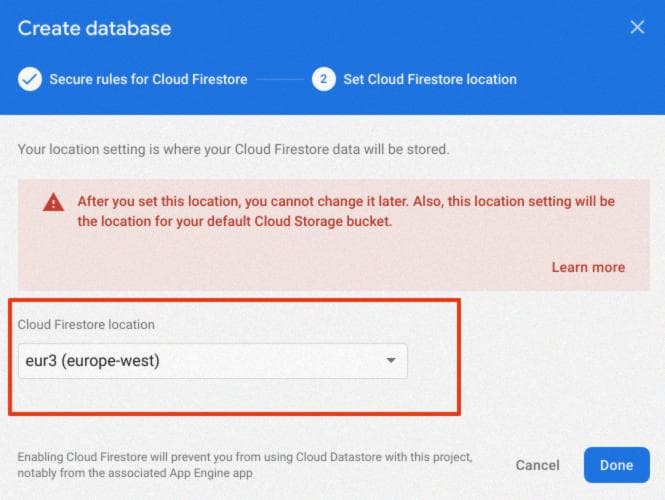The width and height of the screenshot is (665, 500).
Task: Click empty space below the location dropdown
Action: [212, 395]
